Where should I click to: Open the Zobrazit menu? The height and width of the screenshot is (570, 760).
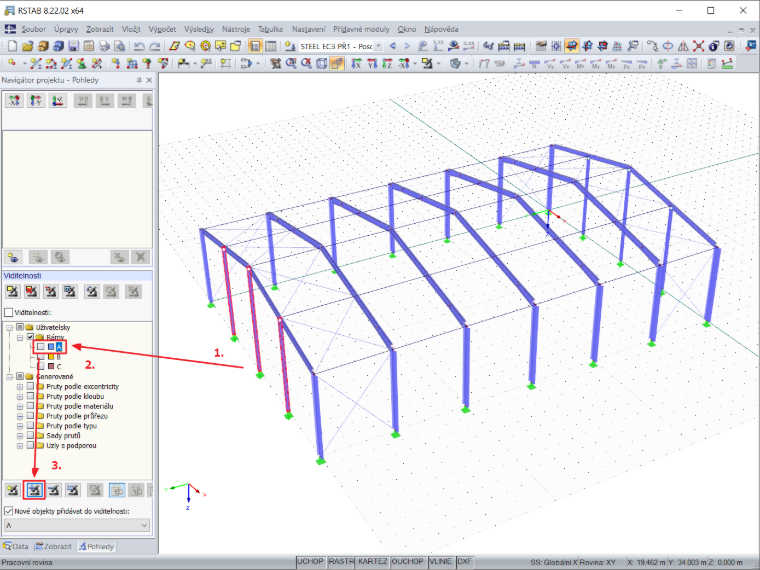tap(100, 29)
